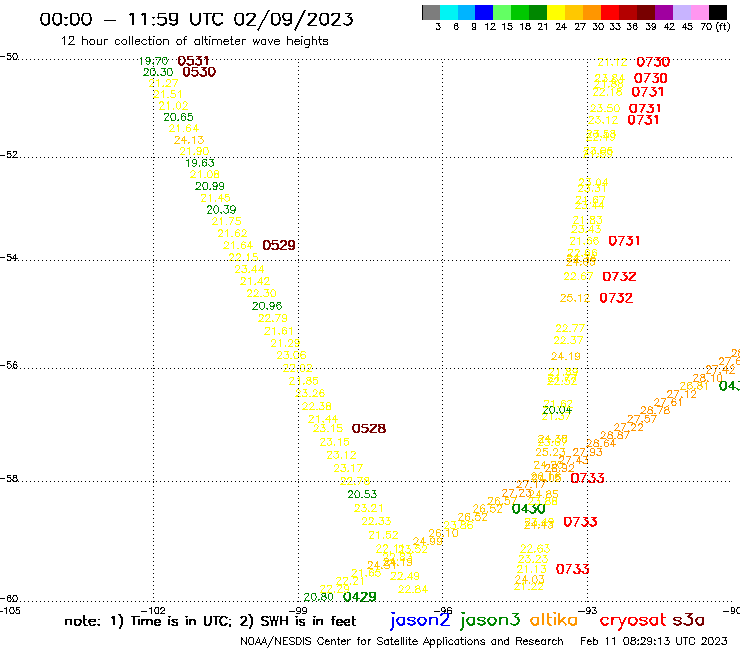This screenshot has width=740, height=650.
Task: Click the black swatch at legend end
Action: [x=717, y=12]
